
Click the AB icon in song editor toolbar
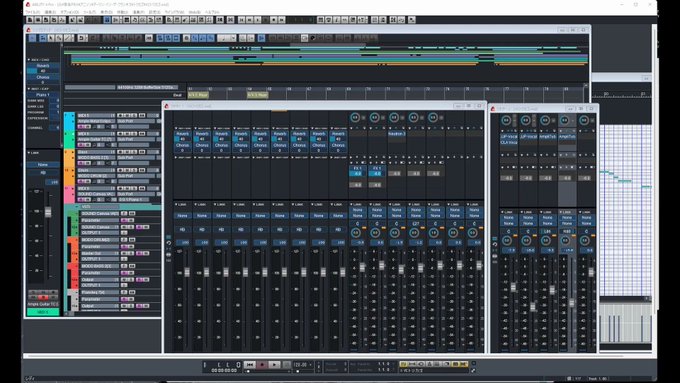(x=149, y=38)
